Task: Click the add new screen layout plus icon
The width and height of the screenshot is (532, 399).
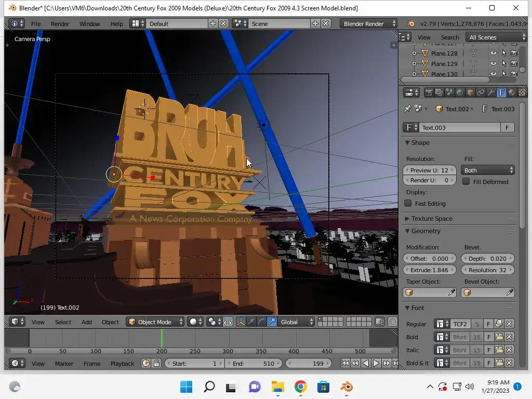Action: (212, 23)
